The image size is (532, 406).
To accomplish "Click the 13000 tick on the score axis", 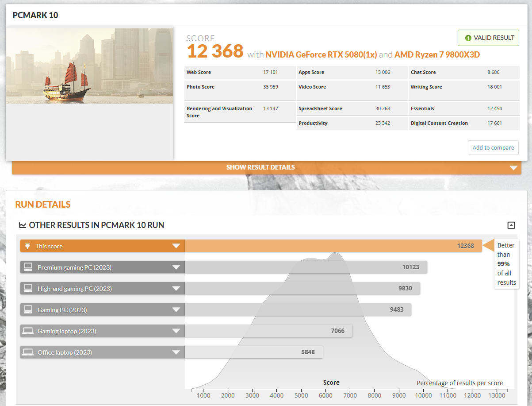I will (x=497, y=395).
